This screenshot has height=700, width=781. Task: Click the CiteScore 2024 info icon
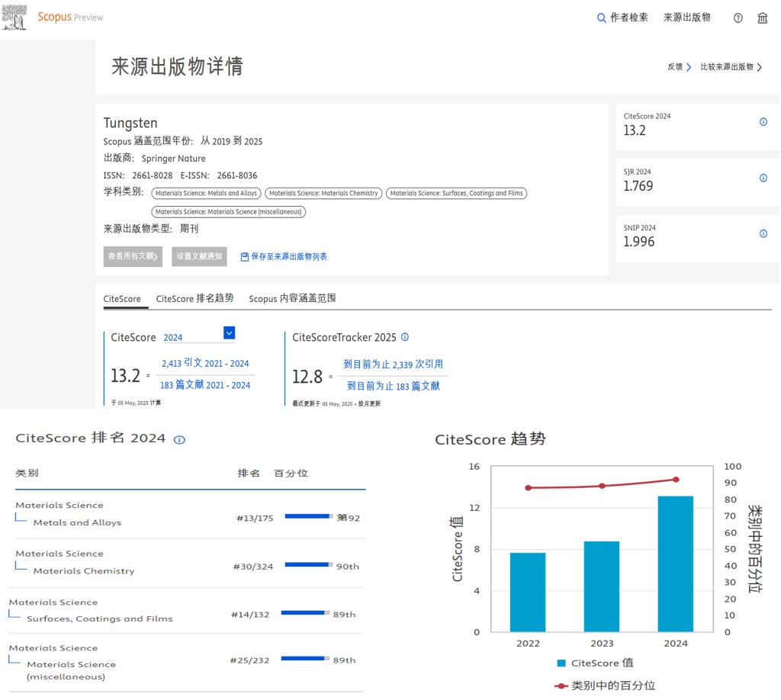click(763, 121)
